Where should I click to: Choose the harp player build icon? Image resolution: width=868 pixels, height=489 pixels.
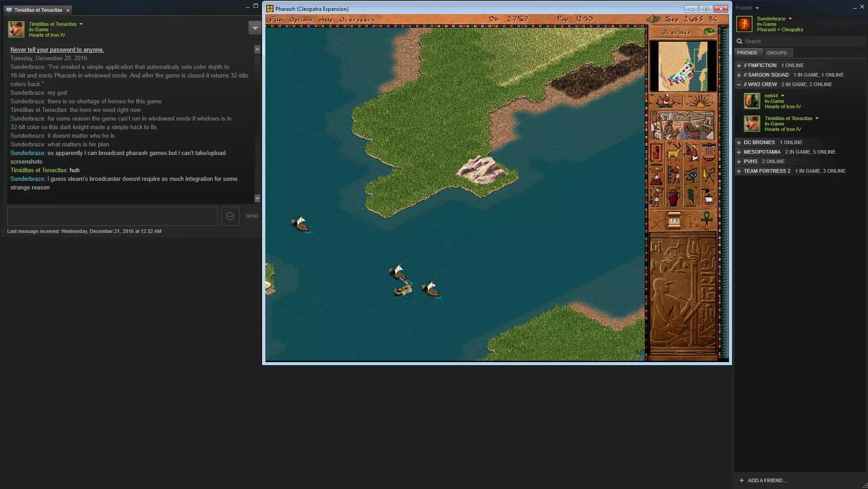(691, 152)
